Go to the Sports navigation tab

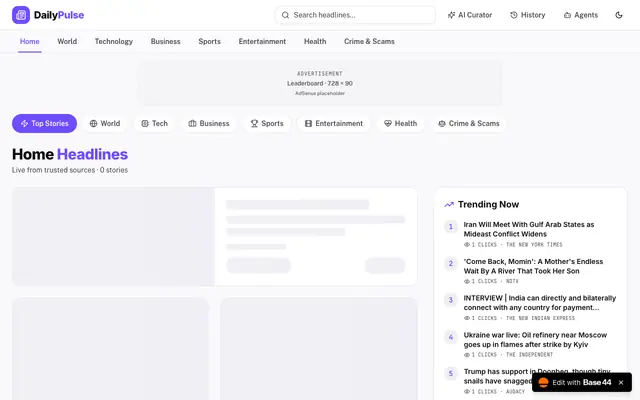(x=209, y=42)
